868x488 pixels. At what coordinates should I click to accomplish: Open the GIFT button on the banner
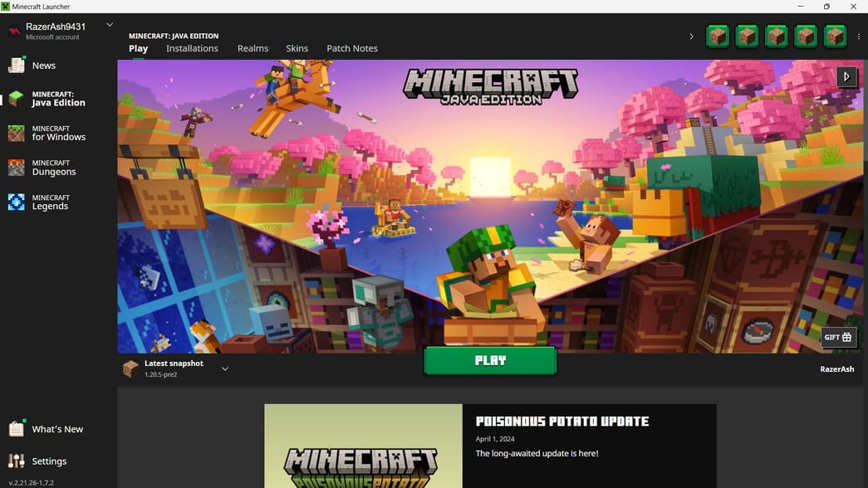(x=838, y=337)
